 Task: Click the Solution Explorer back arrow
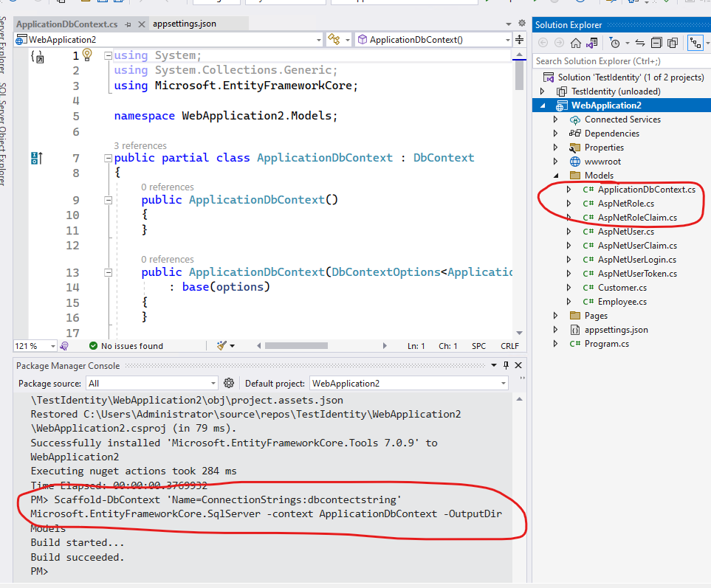click(543, 43)
